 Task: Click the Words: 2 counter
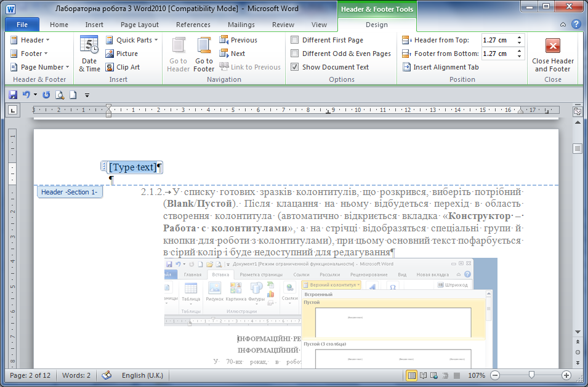[x=76, y=375]
